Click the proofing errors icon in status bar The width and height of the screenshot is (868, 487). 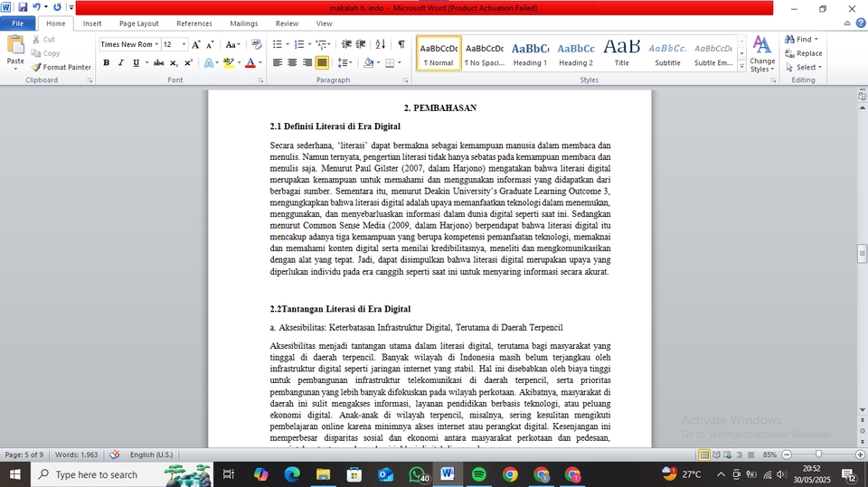coord(115,454)
